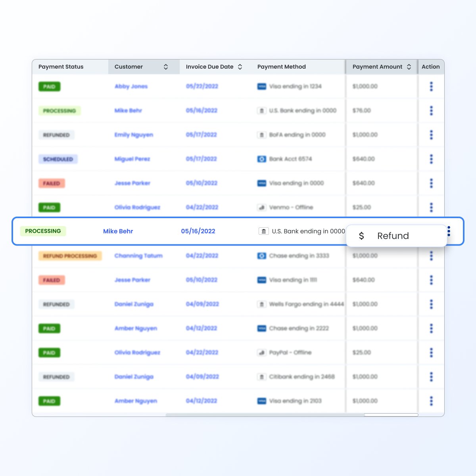Viewport: 476px width, 476px height.
Task: Open actions for Jesse Parker Visa 0000 row
Action: 431,183
